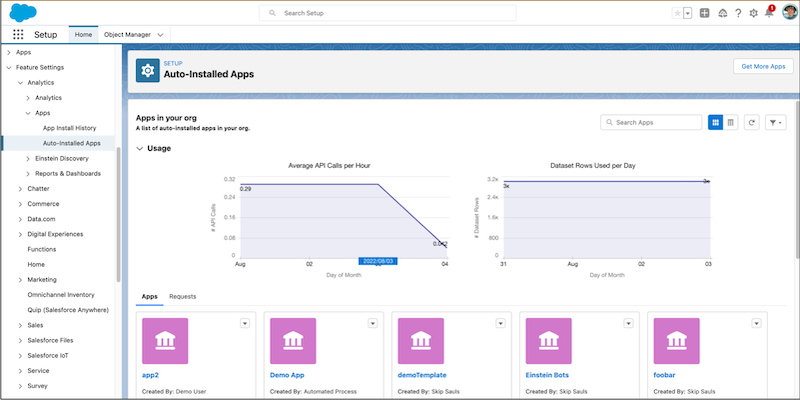This screenshot has height=400, width=800.
Task: Expand the Salesforce Files node
Action: pos(20,340)
